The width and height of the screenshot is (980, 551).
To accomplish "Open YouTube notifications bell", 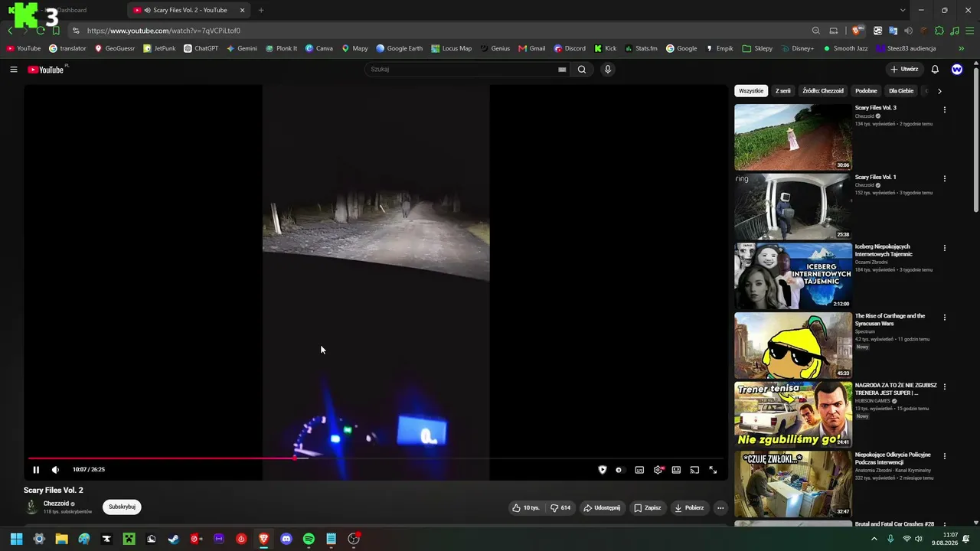I will click(x=935, y=70).
